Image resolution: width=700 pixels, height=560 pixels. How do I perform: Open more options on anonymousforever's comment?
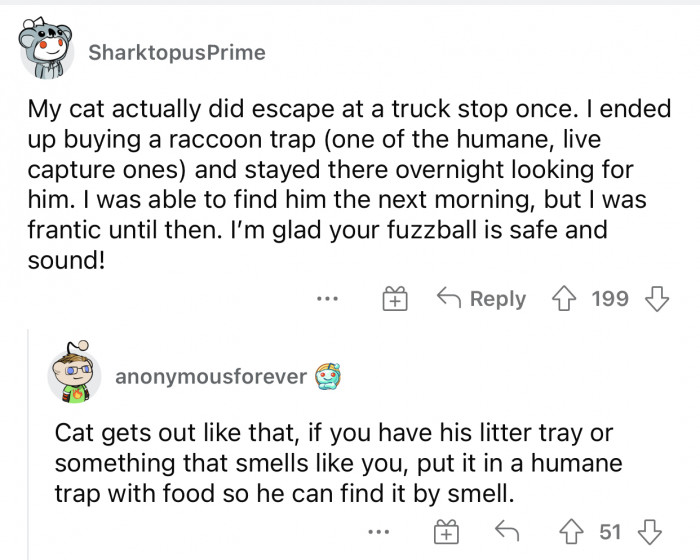pos(375,533)
